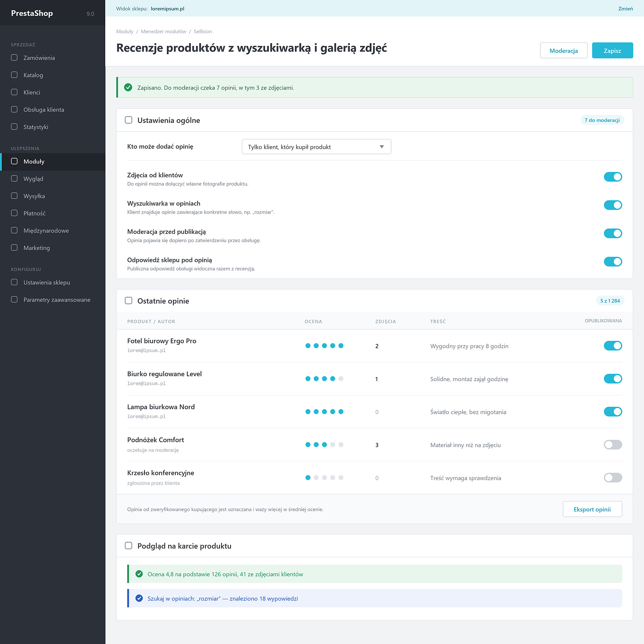Publish the Krzesło konferencyjne review
The height and width of the screenshot is (644, 644).
pos(613,478)
